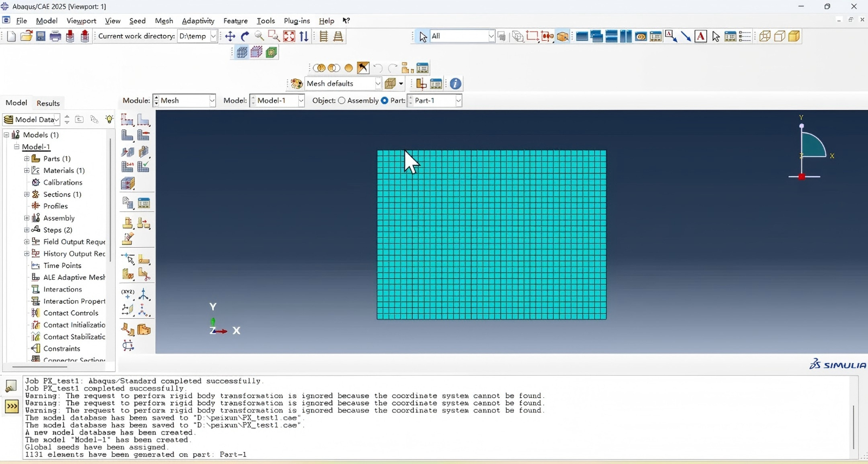Click the Print icon in toolbar
Screen dimensions: 868x464
click(55, 36)
